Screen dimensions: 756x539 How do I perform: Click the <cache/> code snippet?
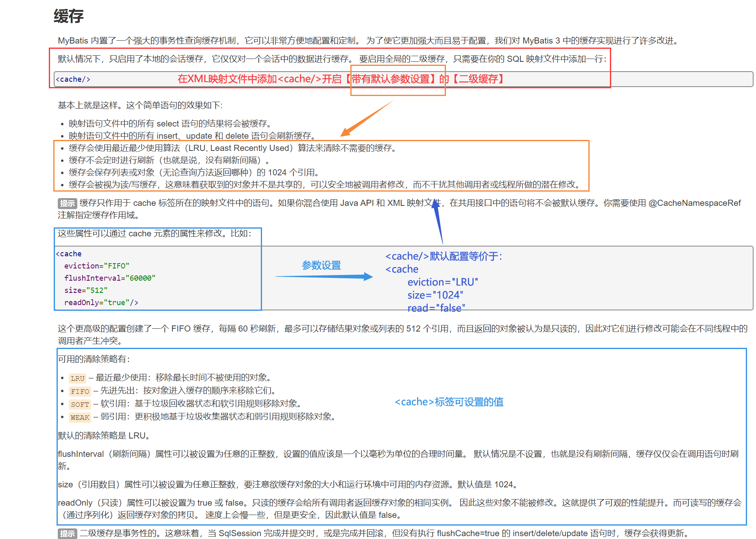(x=73, y=79)
